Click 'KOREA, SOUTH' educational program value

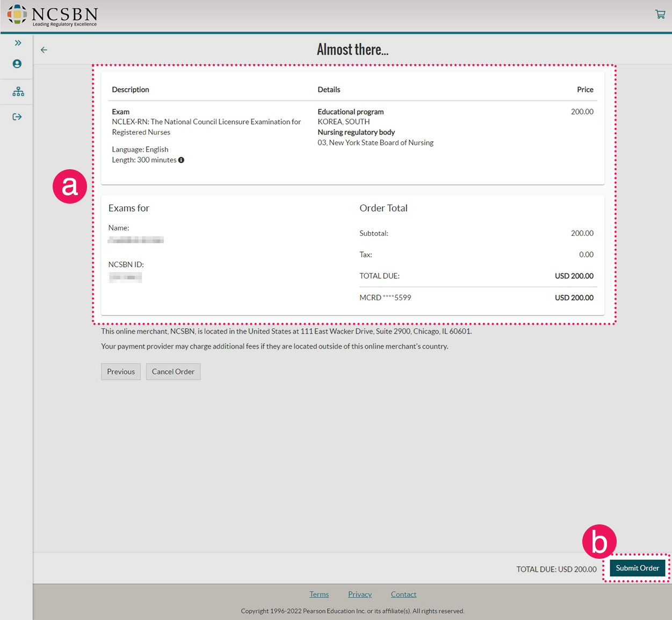pos(344,122)
